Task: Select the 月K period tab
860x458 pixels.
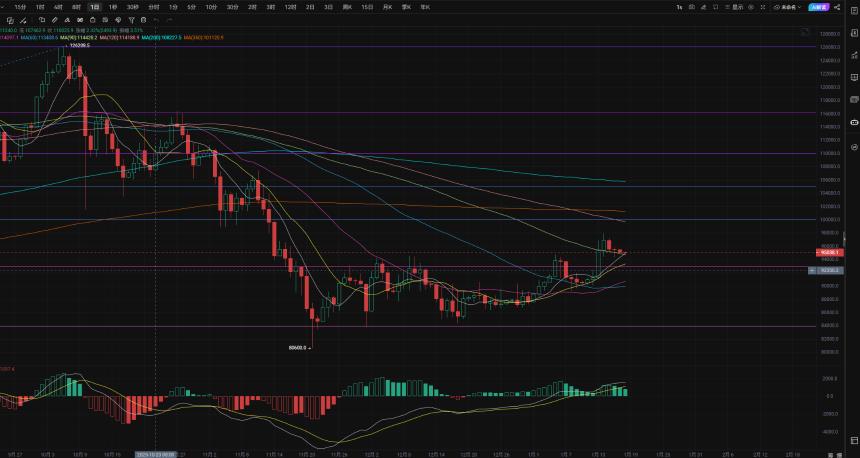Action: tap(387, 7)
